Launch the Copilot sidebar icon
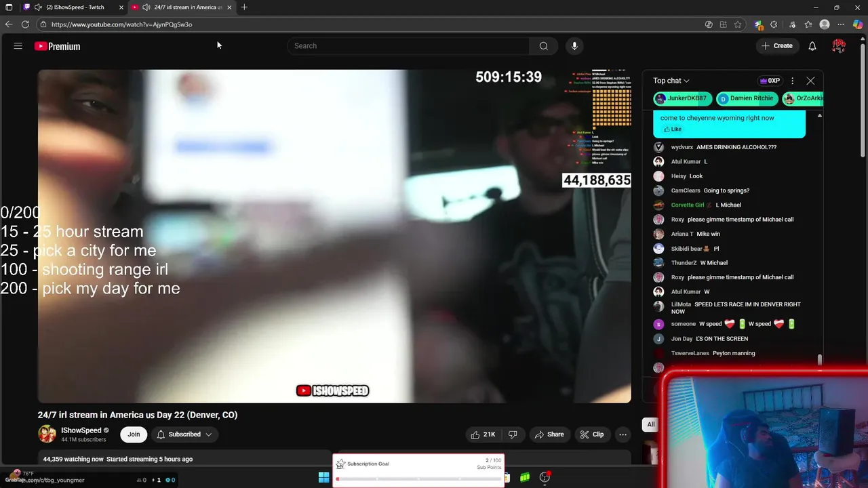Viewport: 868px width, 488px height. click(859, 24)
